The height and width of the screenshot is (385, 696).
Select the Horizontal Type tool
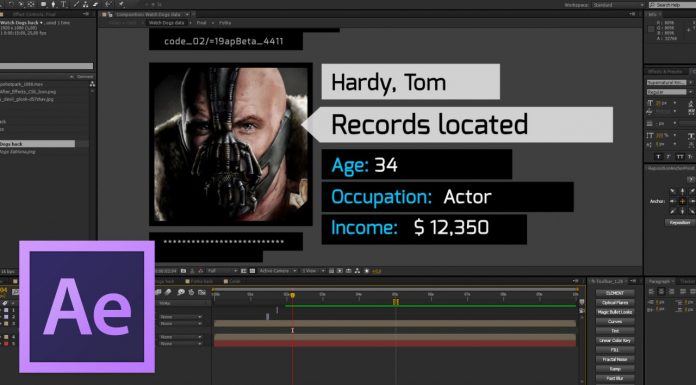click(x=63, y=4)
